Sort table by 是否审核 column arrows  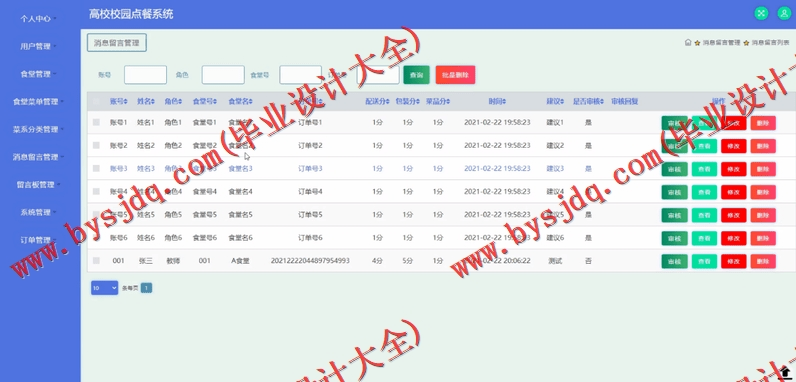coord(602,102)
